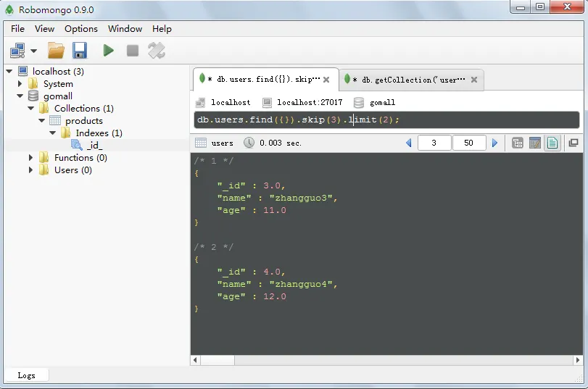Expand the Functions (0) folder
Viewport: 588px width, 389px height.
pos(30,158)
